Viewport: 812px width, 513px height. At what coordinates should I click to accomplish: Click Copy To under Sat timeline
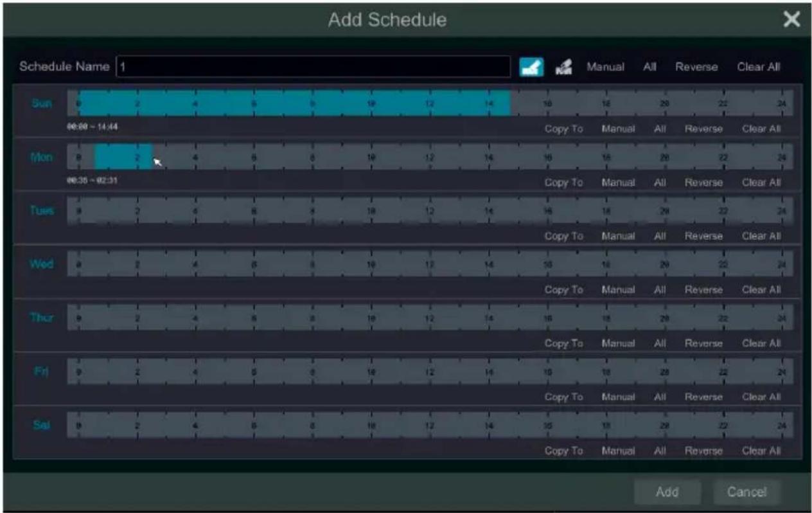[x=563, y=451]
